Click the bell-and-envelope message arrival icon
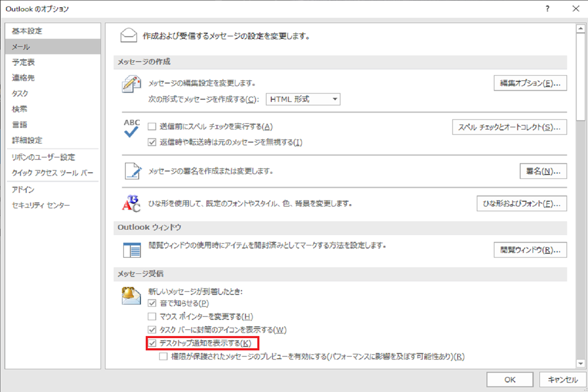The height and width of the screenshot is (392, 588). click(131, 296)
